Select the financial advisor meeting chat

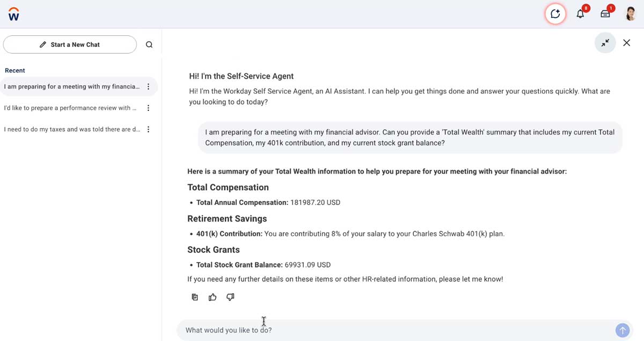coord(71,87)
